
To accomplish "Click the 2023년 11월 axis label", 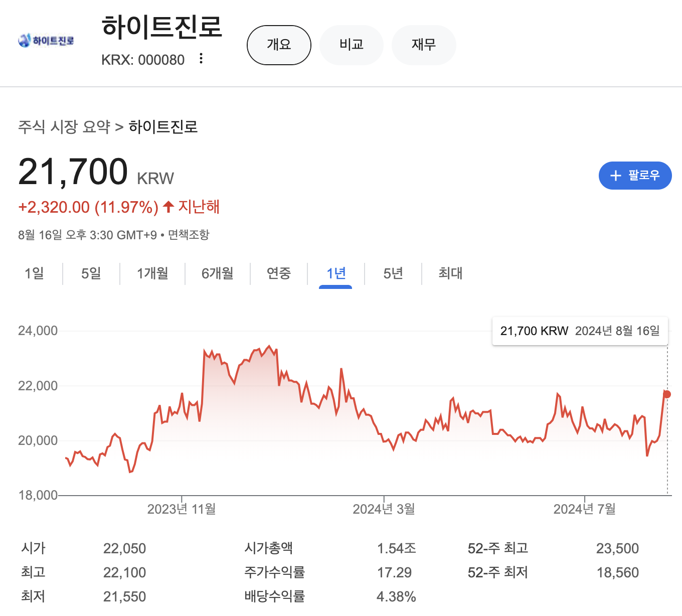I will click(182, 509).
